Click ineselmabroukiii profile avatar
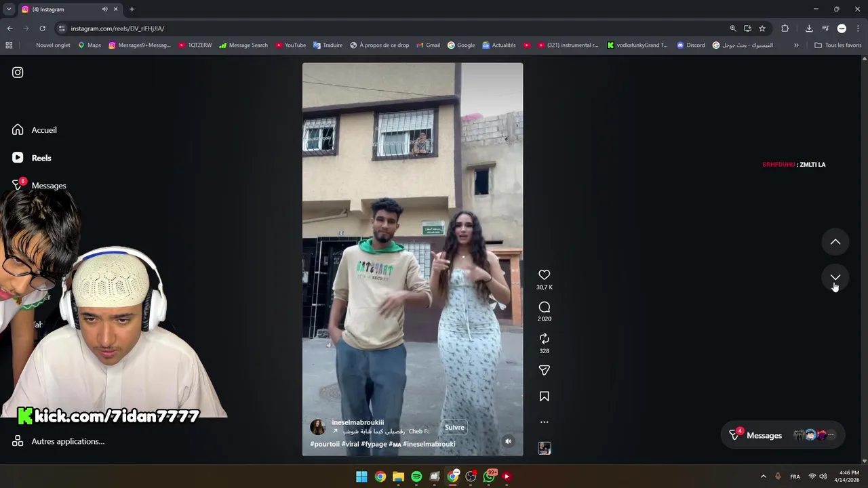Viewport: 868px width, 488px height. 317,427
